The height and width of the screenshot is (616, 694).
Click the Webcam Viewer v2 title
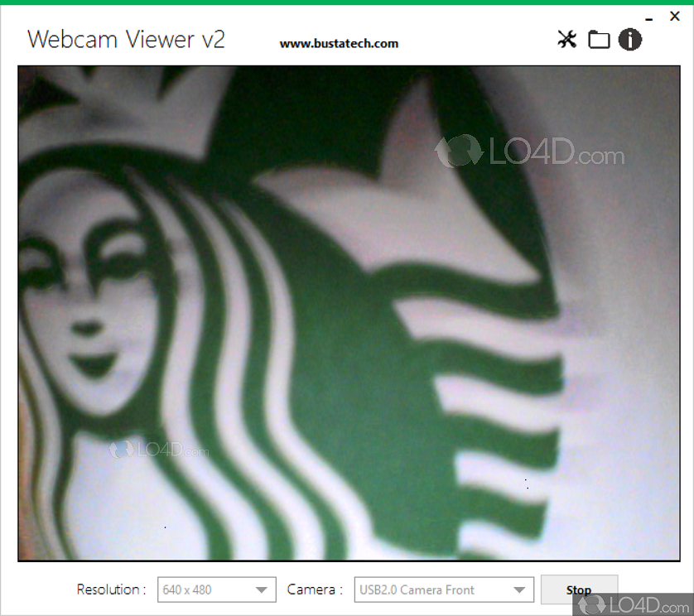126,39
